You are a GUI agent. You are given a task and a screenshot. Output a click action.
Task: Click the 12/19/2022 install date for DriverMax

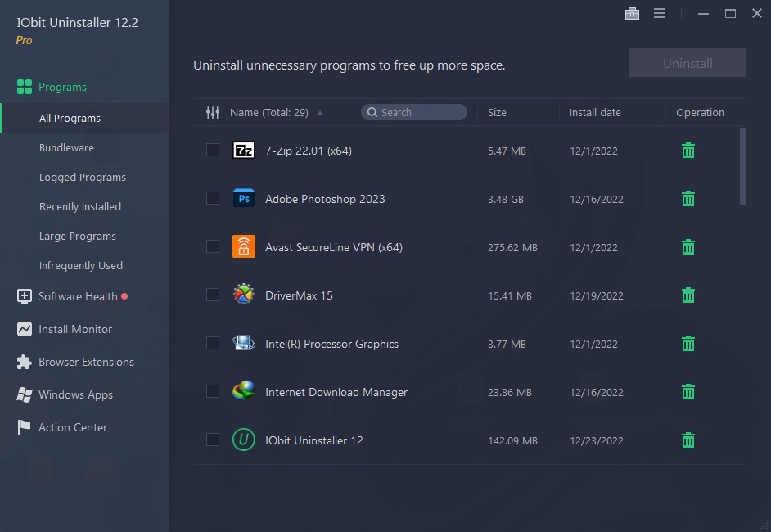point(597,296)
